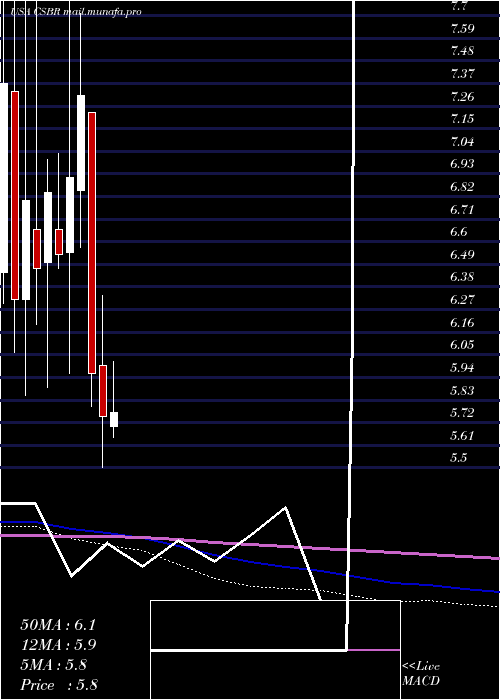500x700 pixels.
Task: Click the '5MA : 5.8' readout
Action: (x=54, y=665)
